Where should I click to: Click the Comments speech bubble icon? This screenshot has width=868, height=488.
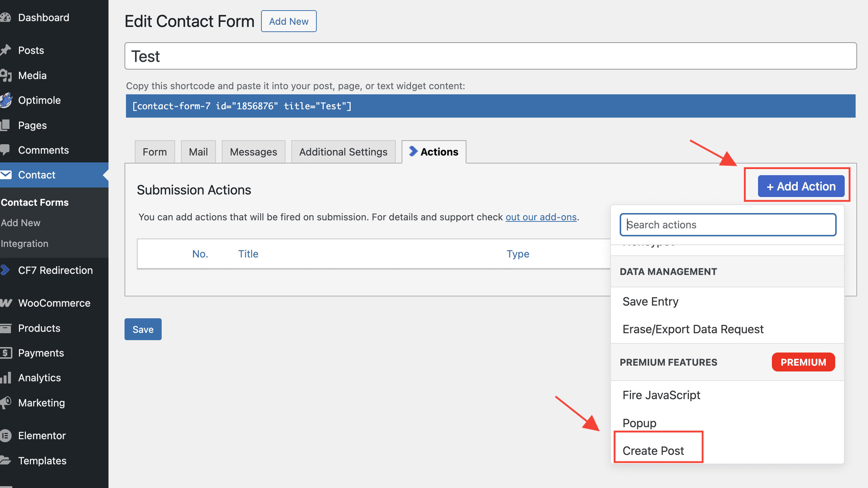pos(5,150)
